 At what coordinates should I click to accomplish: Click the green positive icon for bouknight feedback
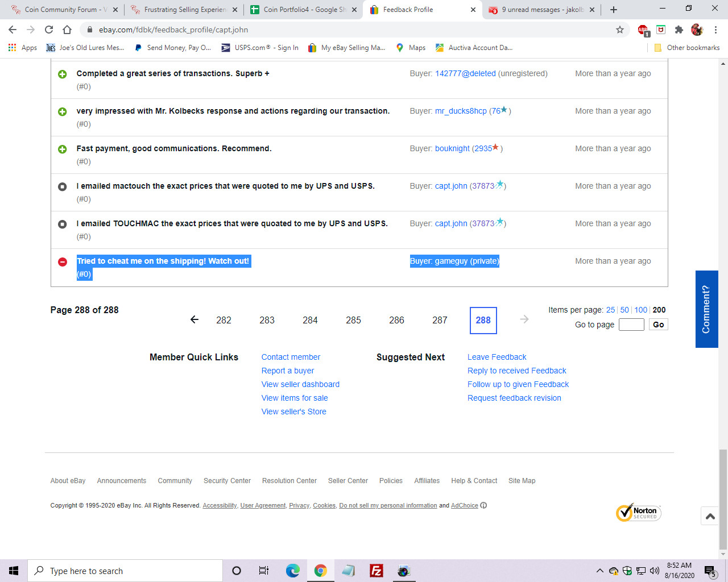pos(63,149)
